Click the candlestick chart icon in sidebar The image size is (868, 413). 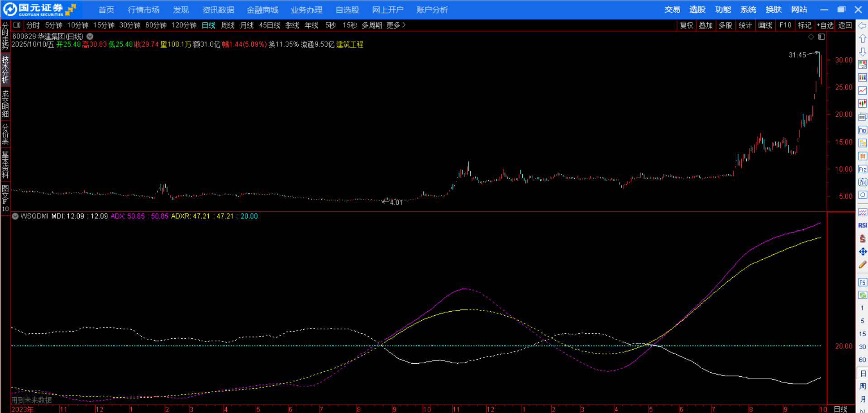tap(863, 104)
